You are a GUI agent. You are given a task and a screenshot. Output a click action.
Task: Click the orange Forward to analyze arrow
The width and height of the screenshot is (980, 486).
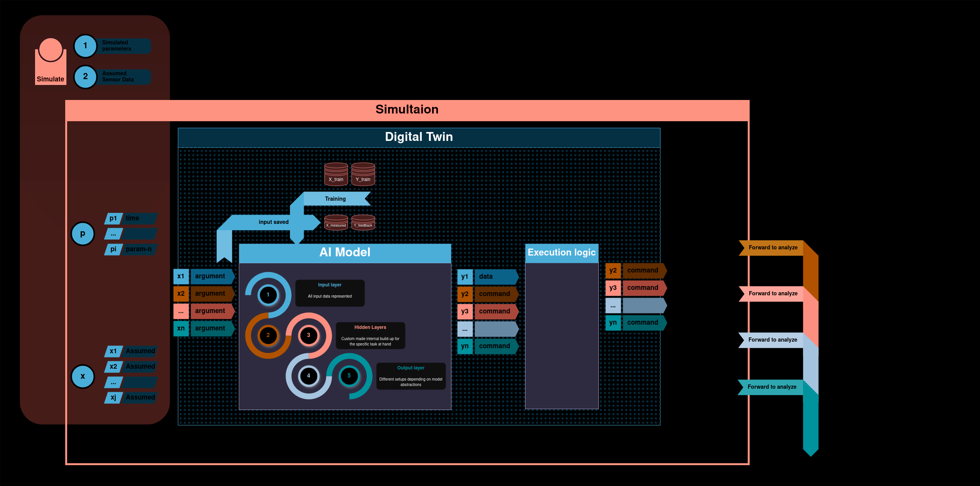(x=773, y=247)
